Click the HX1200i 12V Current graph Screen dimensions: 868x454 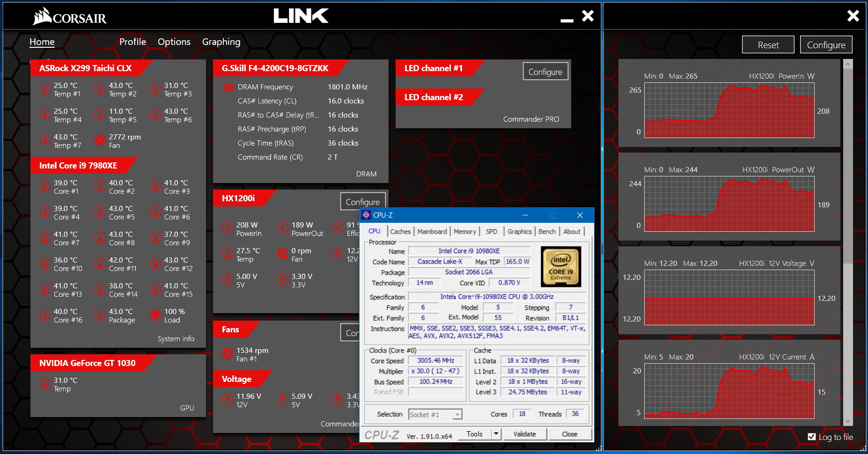click(729, 391)
